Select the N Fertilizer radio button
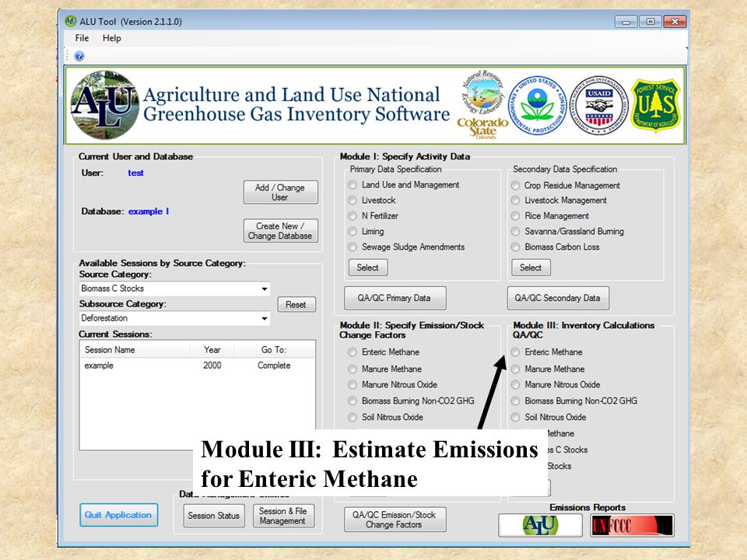Viewport: 747px width, 560px height. pyautogui.click(x=352, y=216)
